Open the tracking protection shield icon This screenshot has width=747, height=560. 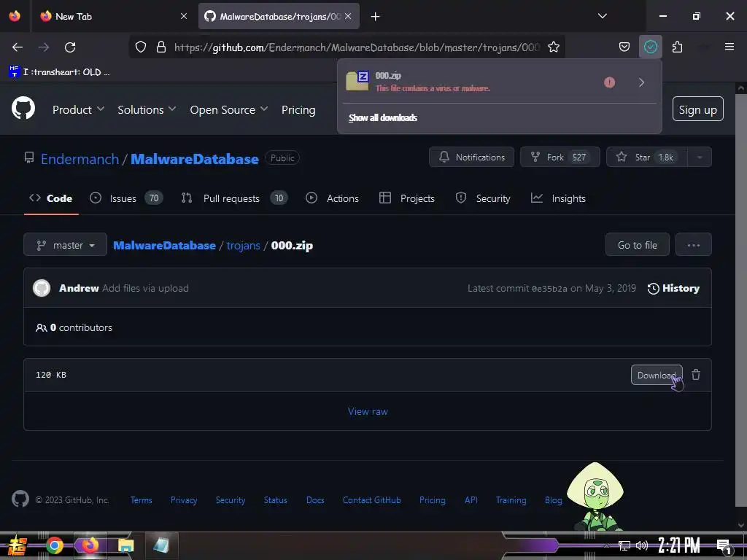(141, 47)
